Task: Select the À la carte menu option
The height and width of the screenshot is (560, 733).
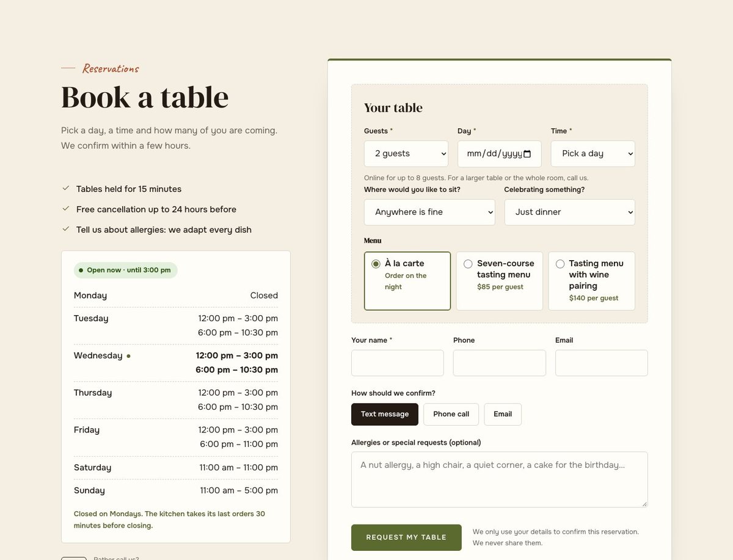Action: (x=407, y=281)
